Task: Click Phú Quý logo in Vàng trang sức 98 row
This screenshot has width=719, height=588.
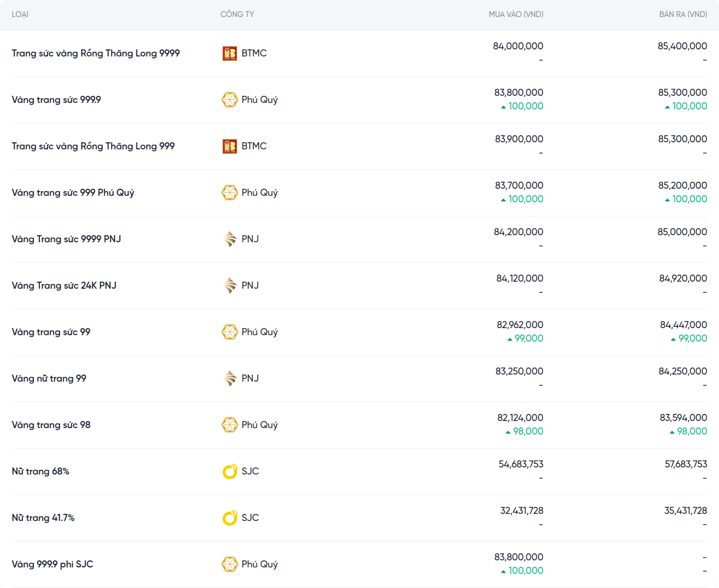Action: point(229,425)
